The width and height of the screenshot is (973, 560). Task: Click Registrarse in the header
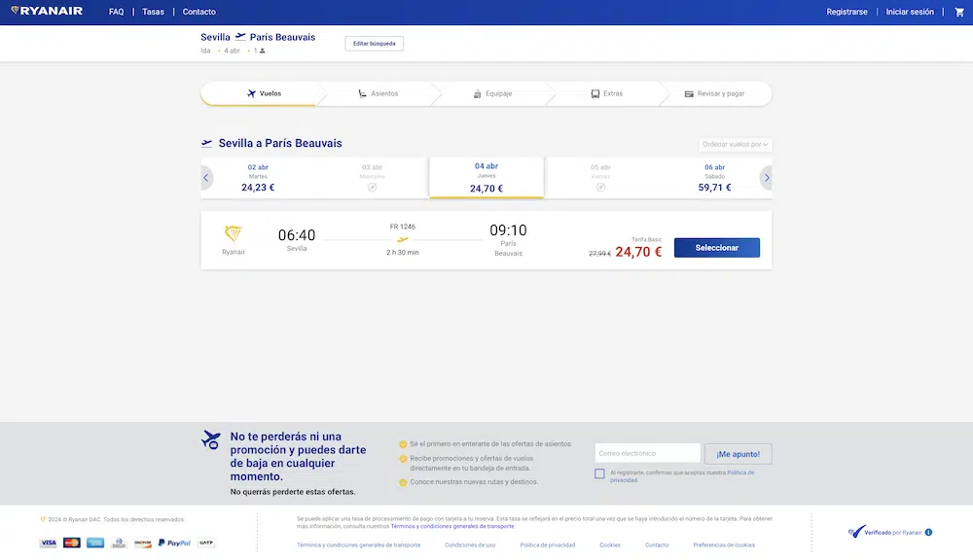(x=847, y=12)
